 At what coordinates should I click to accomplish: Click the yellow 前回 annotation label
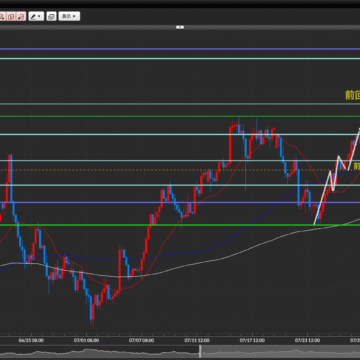click(353, 95)
